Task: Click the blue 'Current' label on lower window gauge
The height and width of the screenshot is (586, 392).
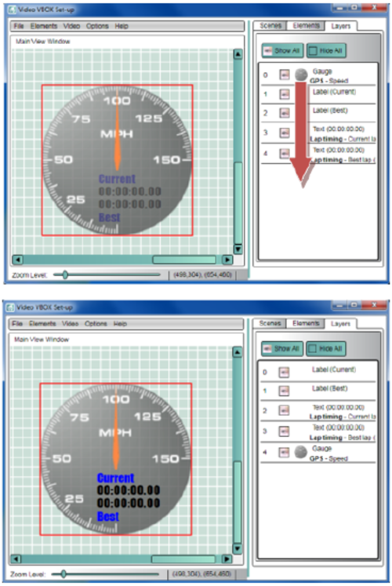Action: pyautogui.click(x=115, y=478)
